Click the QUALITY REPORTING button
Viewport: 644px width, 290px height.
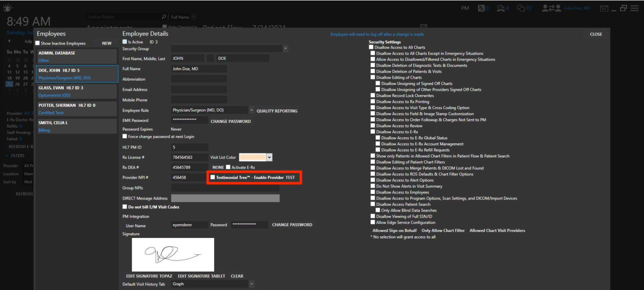[277, 111]
